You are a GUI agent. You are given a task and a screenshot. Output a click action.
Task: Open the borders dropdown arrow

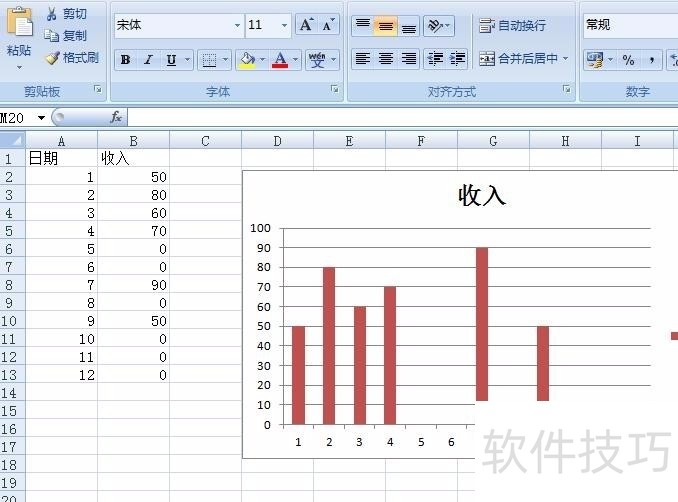225,60
